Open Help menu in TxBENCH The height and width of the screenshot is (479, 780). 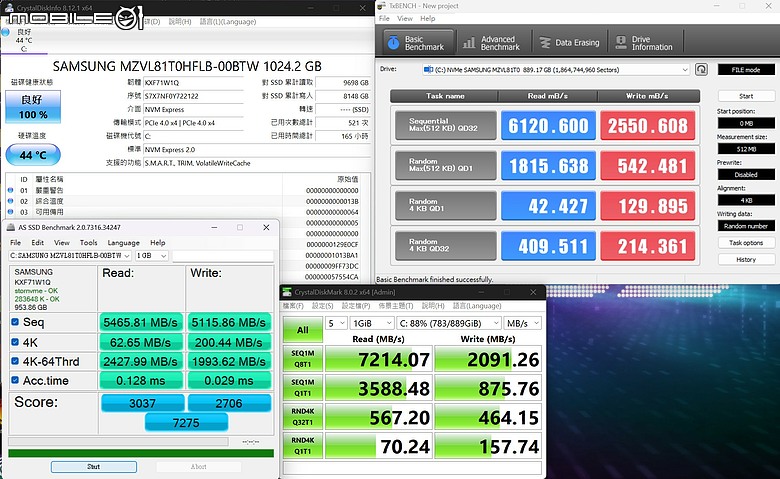click(x=427, y=18)
